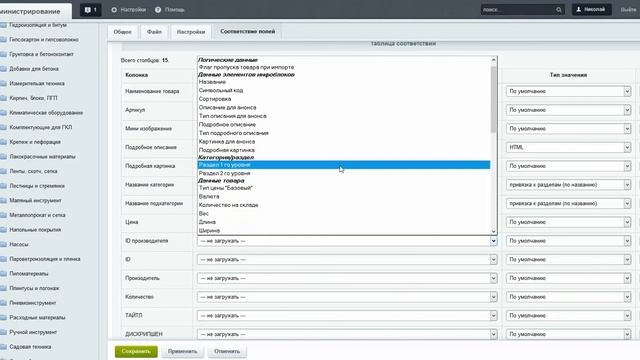
Task: Open value type dropdown for Наименование товара
Action: [569, 91]
